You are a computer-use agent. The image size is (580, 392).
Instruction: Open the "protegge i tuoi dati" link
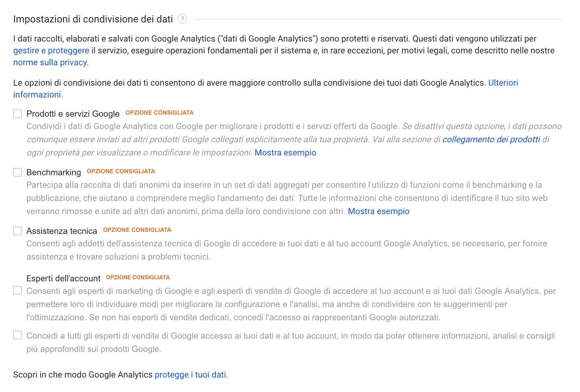190,375
